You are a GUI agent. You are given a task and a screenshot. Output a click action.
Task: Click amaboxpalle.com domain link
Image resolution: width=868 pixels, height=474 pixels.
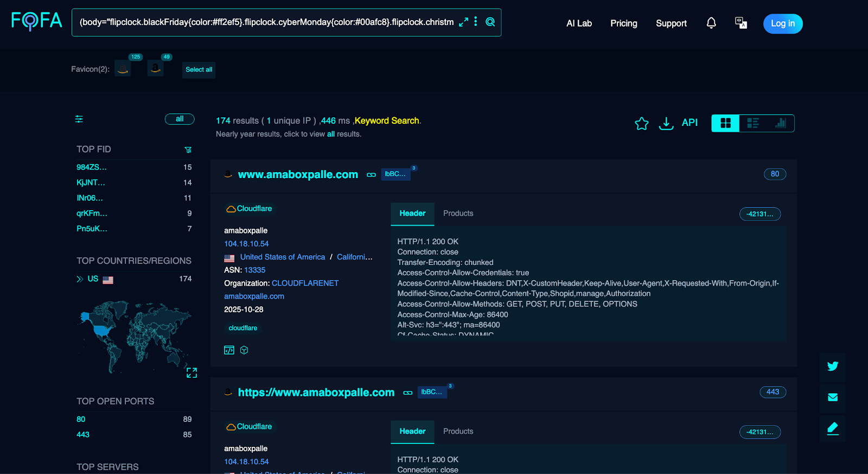(x=254, y=296)
